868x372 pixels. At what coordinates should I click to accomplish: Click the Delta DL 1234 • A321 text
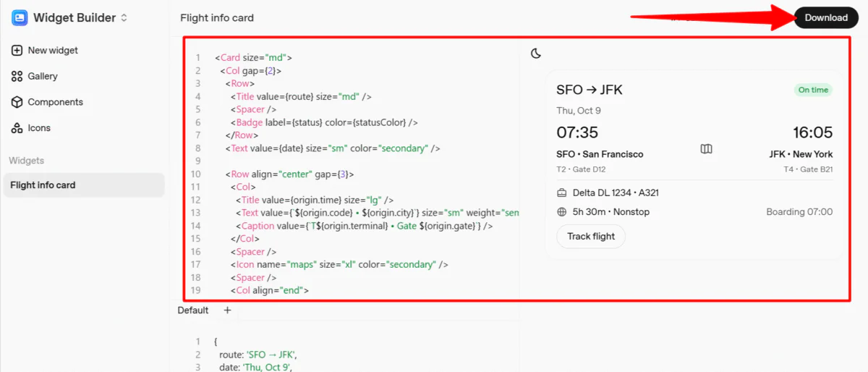[x=616, y=193]
